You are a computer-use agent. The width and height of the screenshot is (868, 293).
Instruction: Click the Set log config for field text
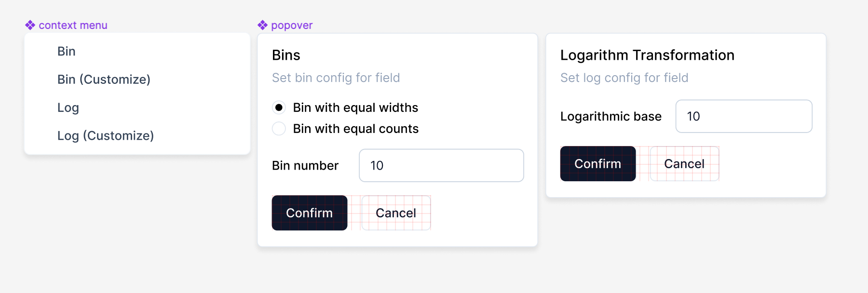click(624, 78)
